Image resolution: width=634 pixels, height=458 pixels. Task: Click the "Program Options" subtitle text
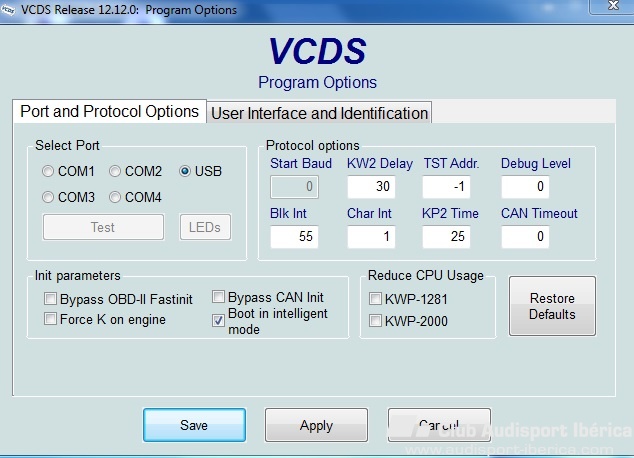[317, 82]
